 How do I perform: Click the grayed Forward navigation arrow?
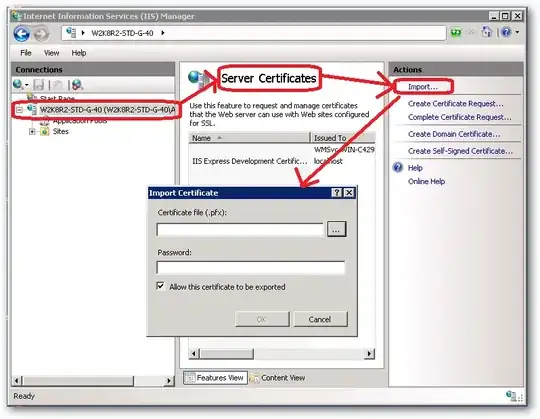(41, 34)
